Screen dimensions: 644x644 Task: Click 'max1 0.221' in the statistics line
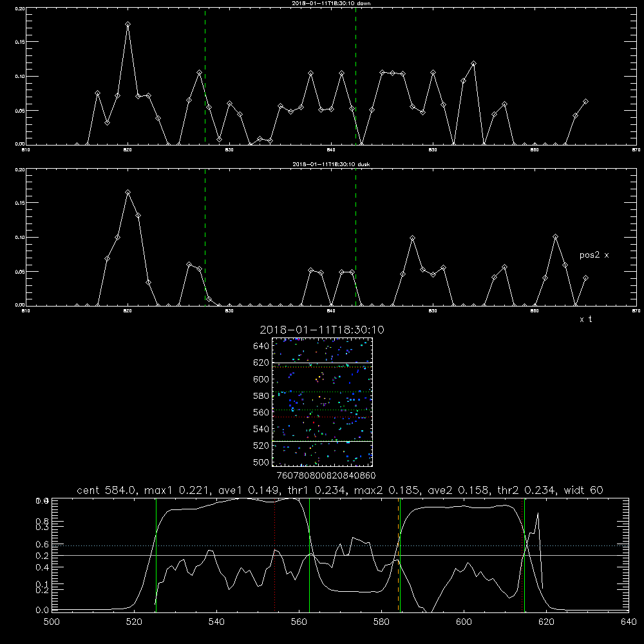(176, 490)
